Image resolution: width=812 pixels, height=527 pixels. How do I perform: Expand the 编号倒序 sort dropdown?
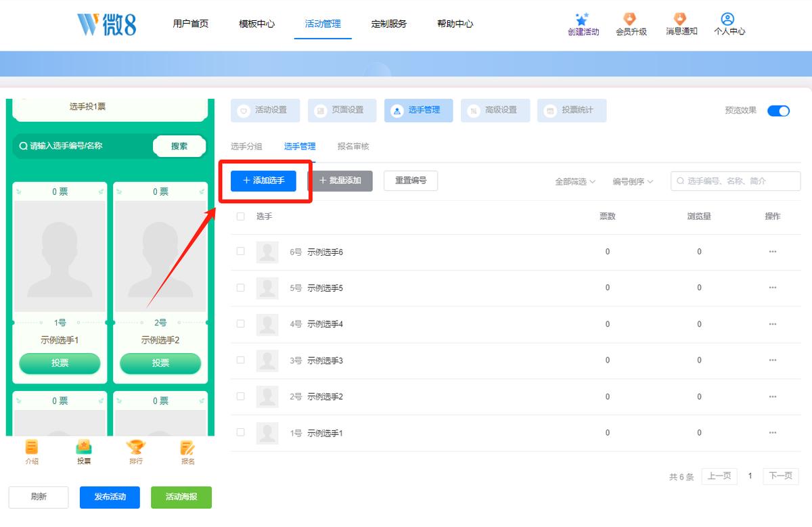click(x=633, y=181)
